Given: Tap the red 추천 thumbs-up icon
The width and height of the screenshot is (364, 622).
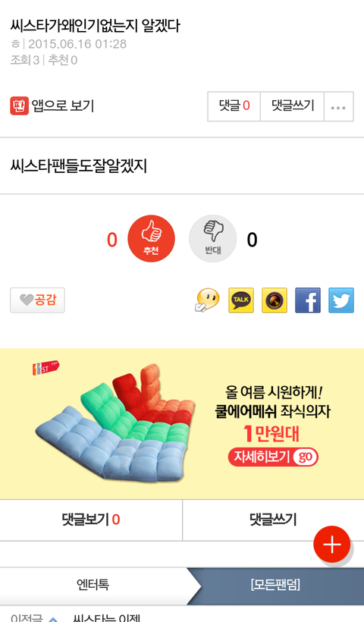Looking at the screenshot, I should click(151, 238).
